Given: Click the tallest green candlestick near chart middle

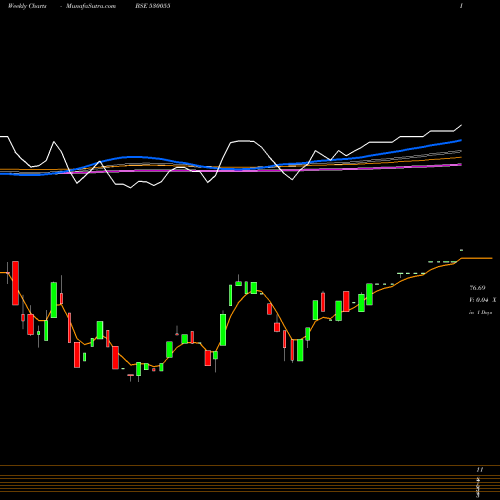Looking at the screenshot, I should pos(223,330).
